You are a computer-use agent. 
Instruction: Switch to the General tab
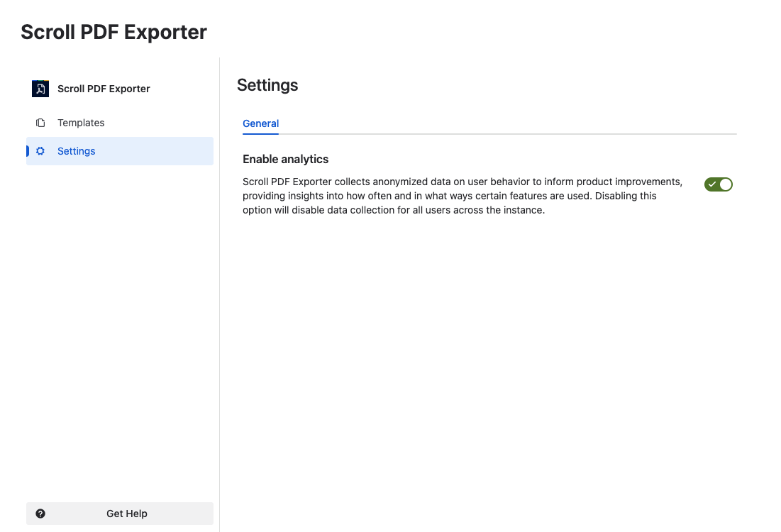click(x=260, y=123)
